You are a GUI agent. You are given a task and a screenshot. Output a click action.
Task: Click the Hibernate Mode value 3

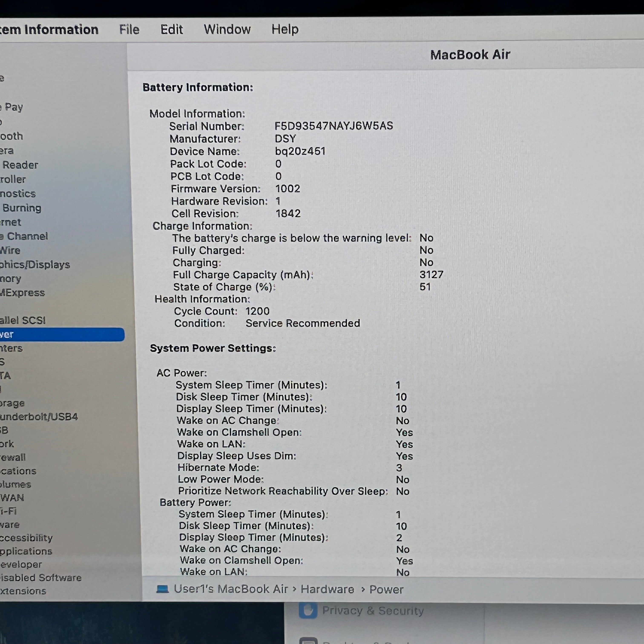coord(399,468)
